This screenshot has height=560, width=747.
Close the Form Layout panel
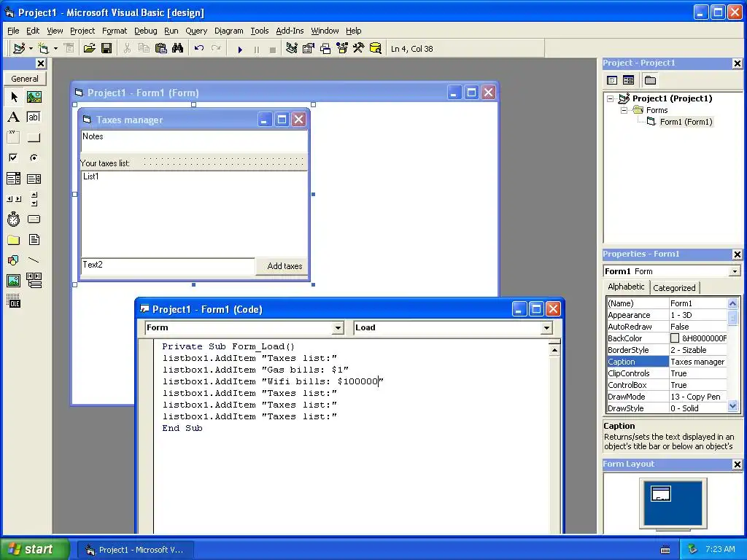[x=737, y=464]
